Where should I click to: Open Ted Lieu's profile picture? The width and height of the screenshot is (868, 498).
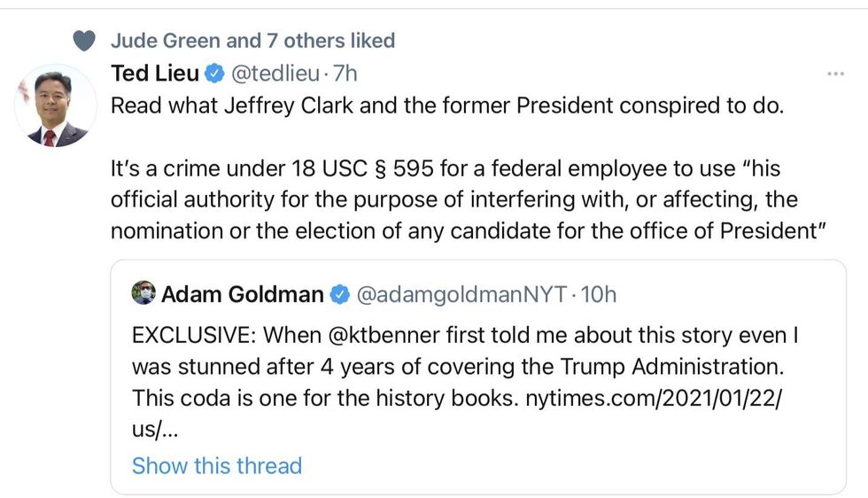coord(56,105)
